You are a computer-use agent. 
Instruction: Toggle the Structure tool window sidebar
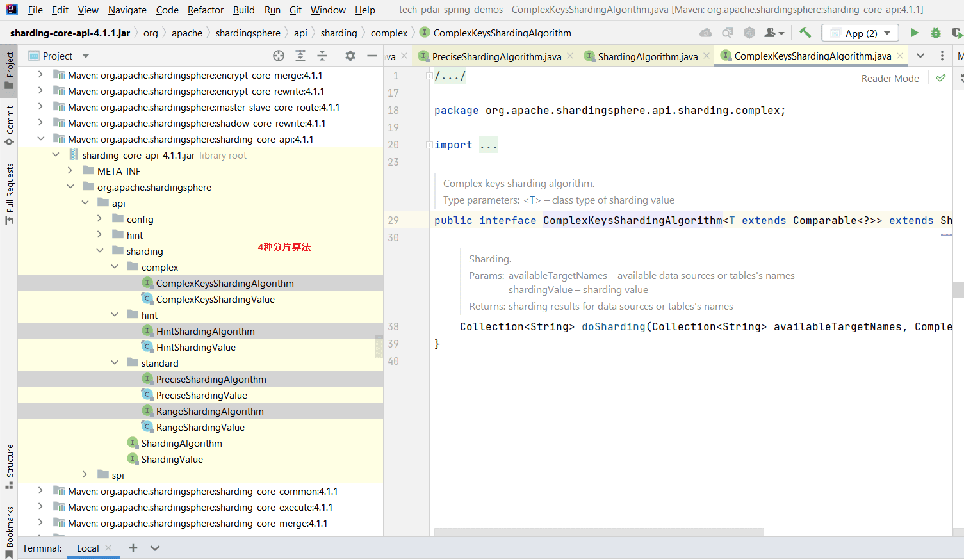pyautogui.click(x=10, y=465)
